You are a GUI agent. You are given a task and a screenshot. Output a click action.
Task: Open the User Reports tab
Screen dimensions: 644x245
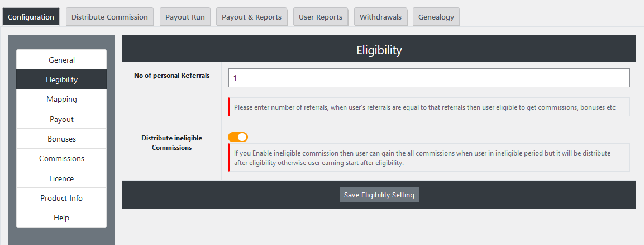tap(321, 17)
